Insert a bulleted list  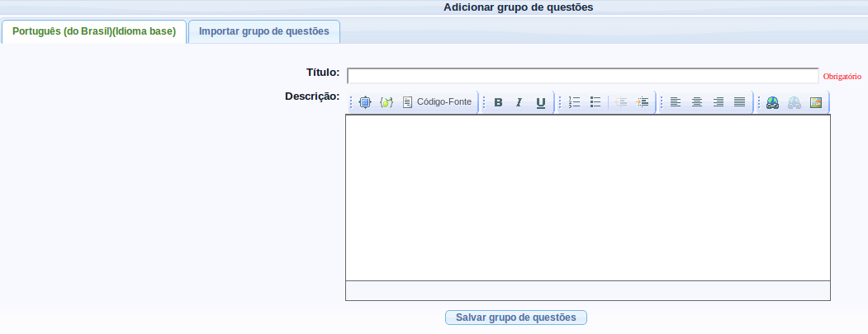595,102
